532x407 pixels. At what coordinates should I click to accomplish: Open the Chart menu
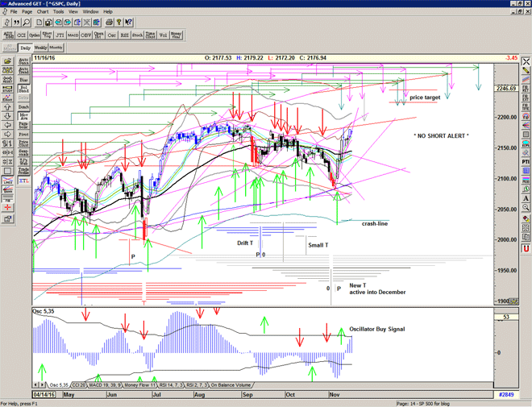[43, 12]
